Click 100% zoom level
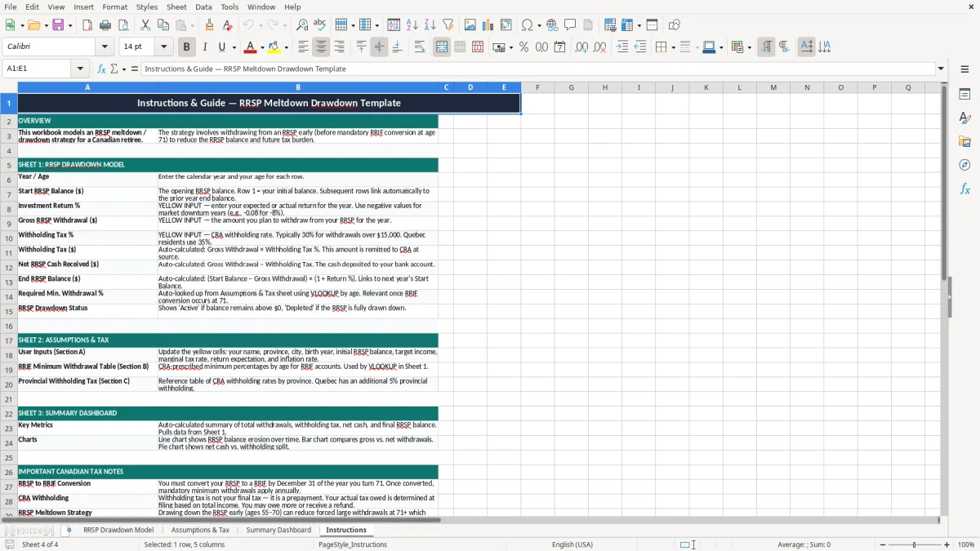This screenshot has width=980, height=551. 966,544
